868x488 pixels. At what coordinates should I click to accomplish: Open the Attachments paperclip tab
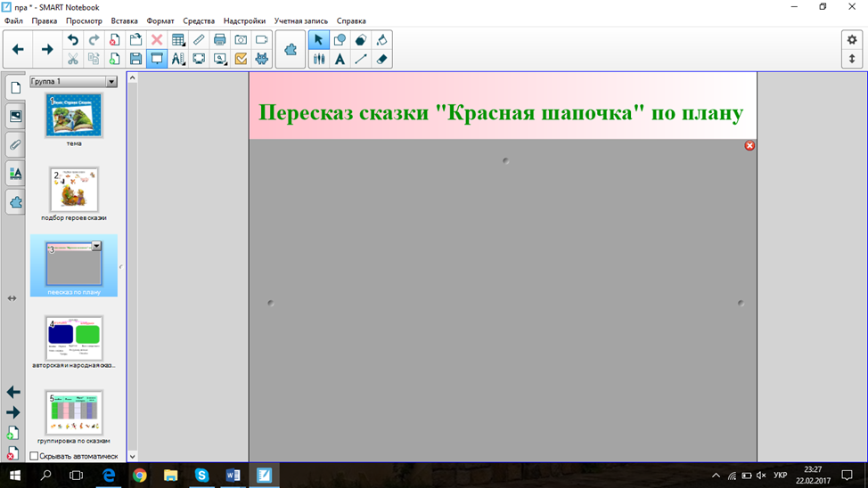(x=15, y=145)
